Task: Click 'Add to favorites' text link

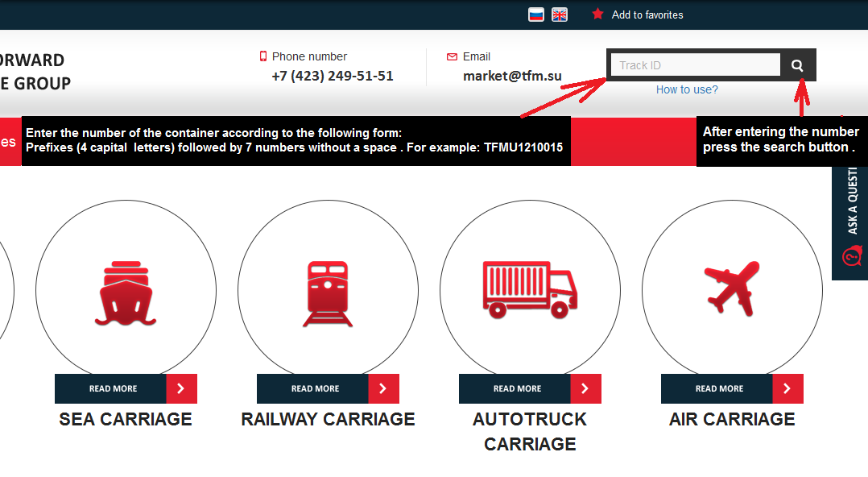Action: click(647, 15)
